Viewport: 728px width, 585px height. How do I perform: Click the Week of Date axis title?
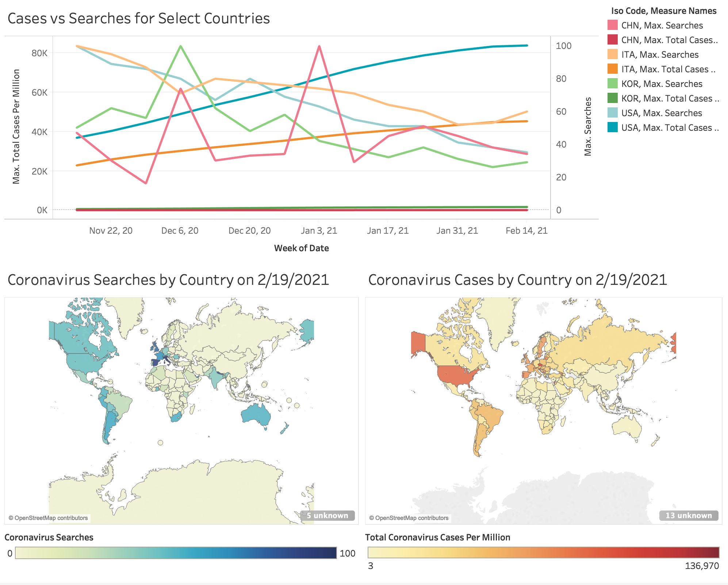[x=302, y=248]
